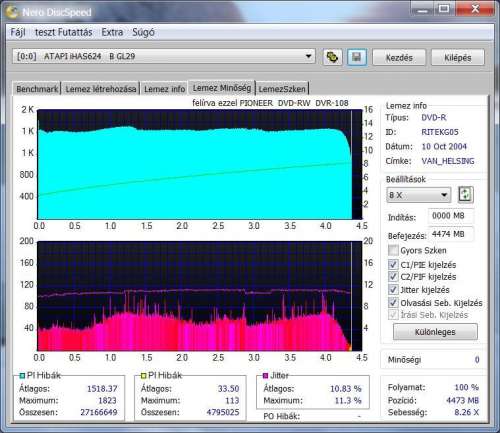500x433 pixels.
Task: Click the Kilépés button
Action: tap(458, 57)
